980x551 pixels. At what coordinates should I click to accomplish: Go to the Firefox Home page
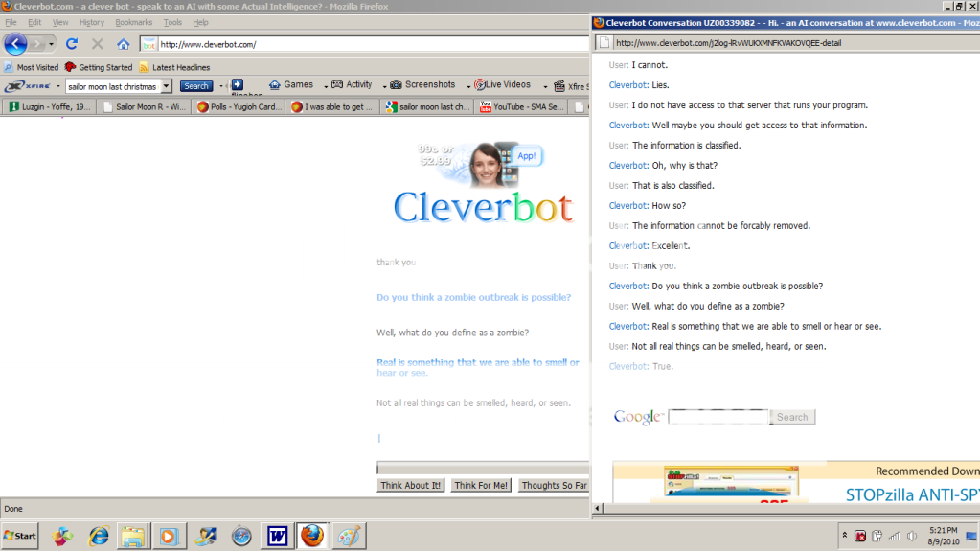point(124,44)
